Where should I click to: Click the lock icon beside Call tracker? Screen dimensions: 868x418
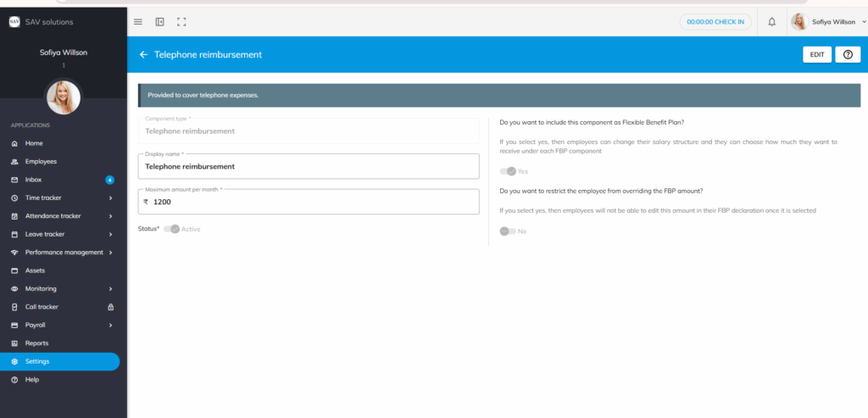(x=111, y=307)
